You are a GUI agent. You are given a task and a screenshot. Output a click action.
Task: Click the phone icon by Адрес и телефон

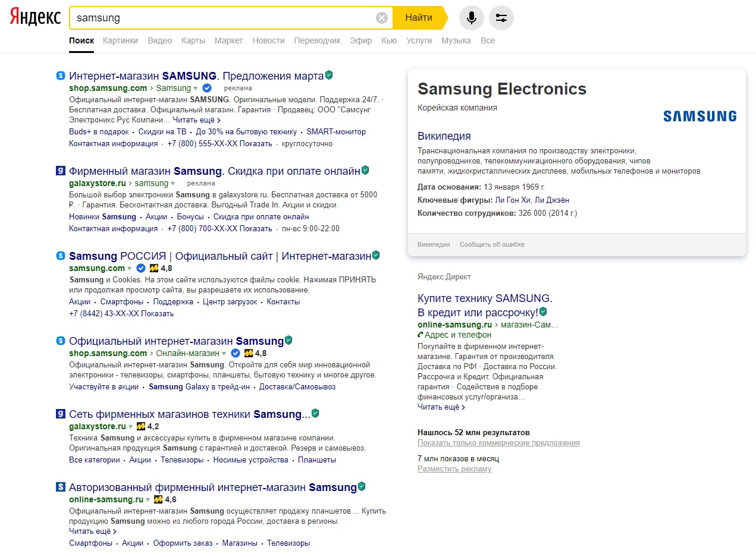pos(421,335)
